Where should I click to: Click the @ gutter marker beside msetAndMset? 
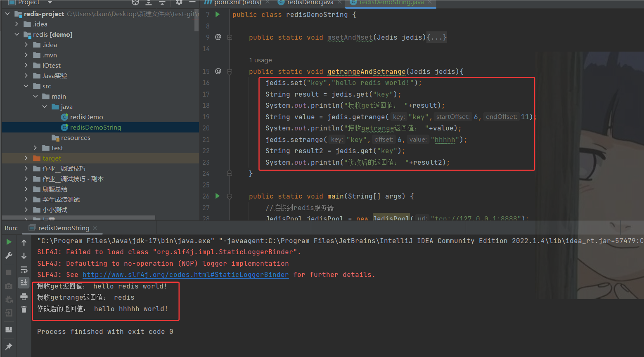click(218, 37)
